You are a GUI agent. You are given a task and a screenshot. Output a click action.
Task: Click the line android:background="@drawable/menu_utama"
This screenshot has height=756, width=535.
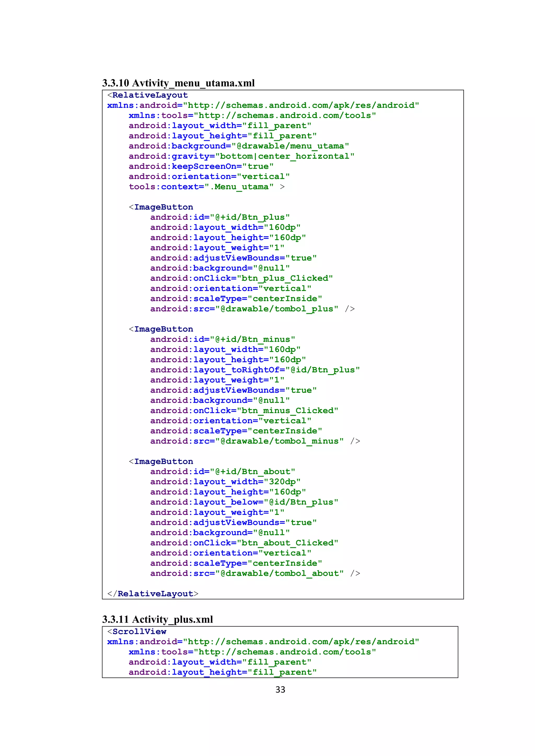(x=239, y=146)
